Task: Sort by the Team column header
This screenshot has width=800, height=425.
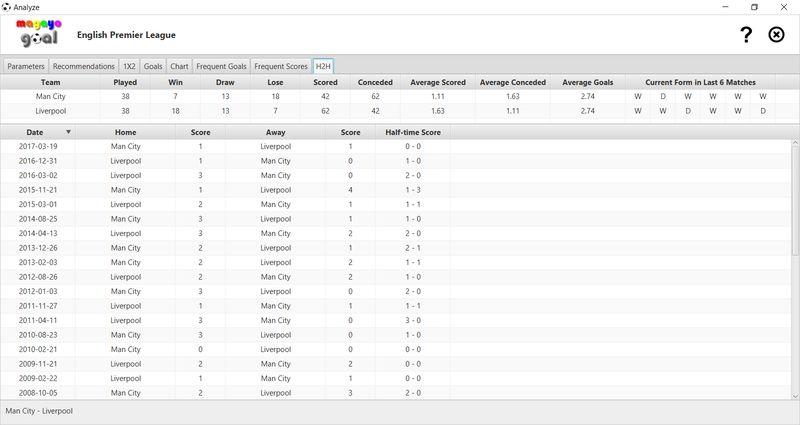Action: (x=51, y=82)
